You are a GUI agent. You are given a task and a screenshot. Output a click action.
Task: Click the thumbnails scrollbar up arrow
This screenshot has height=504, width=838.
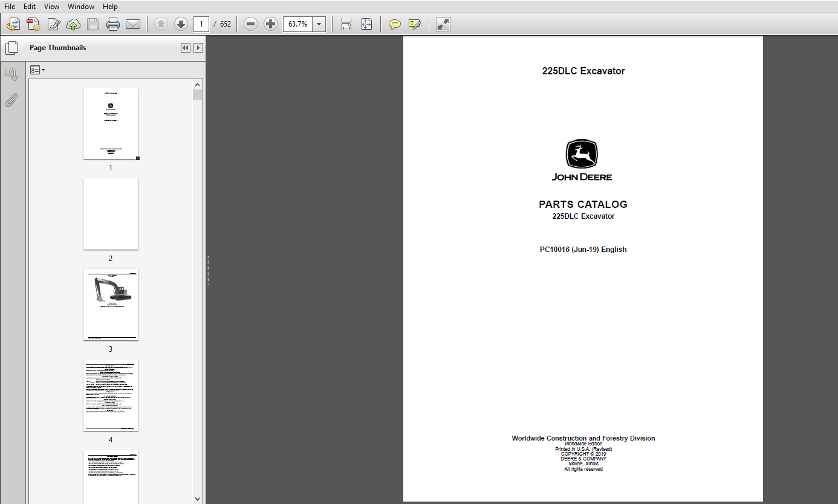click(198, 85)
